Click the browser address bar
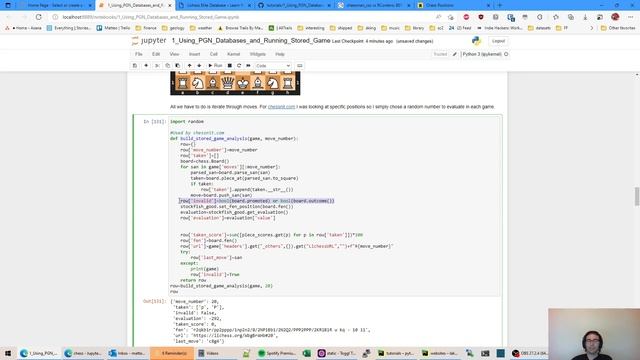The image size is (640, 360). coord(245,17)
